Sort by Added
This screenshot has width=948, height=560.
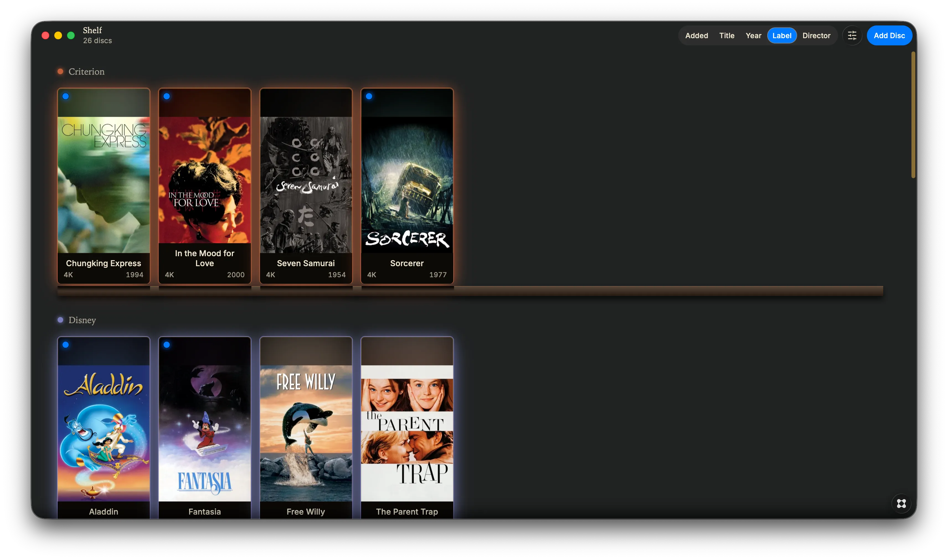tap(697, 35)
